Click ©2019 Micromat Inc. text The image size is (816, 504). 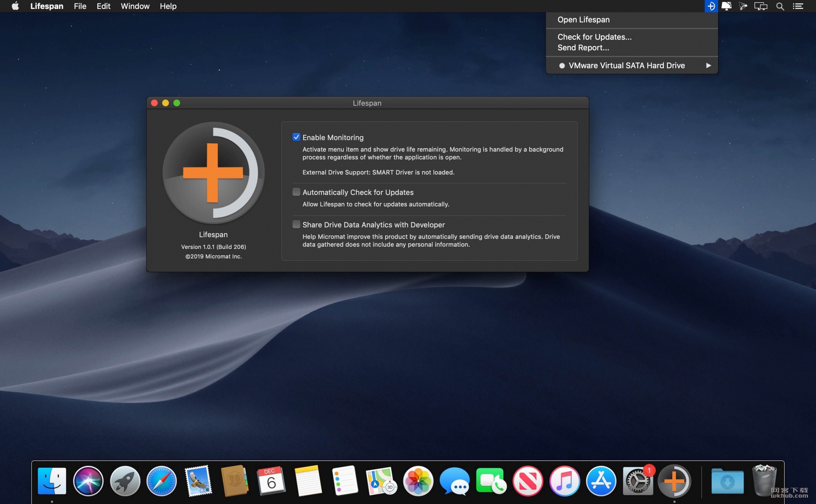(214, 256)
